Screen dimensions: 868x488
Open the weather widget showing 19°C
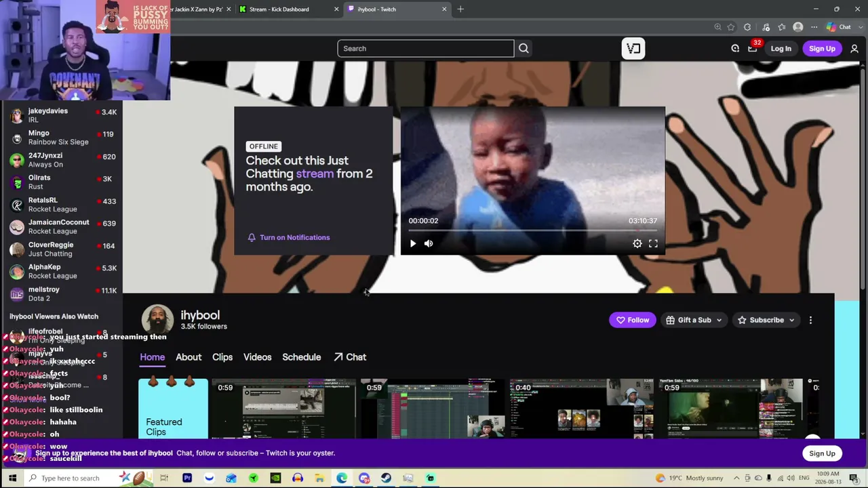(x=689, y=478)
